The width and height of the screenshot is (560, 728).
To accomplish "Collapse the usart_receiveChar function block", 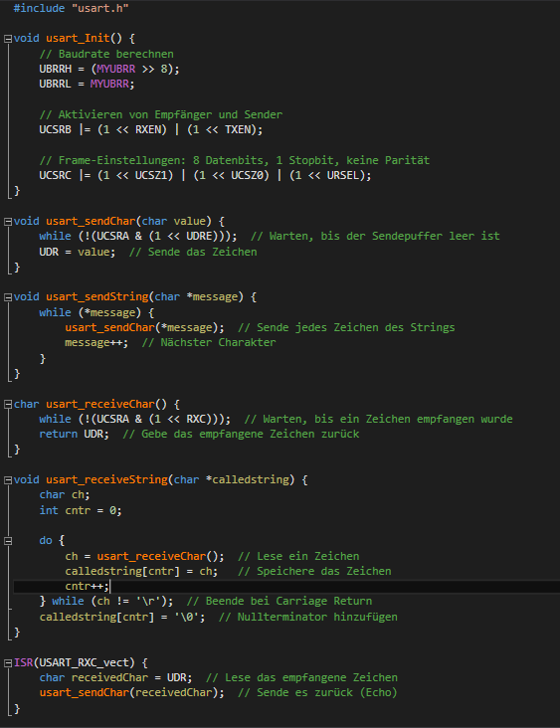I will point(8,405).
